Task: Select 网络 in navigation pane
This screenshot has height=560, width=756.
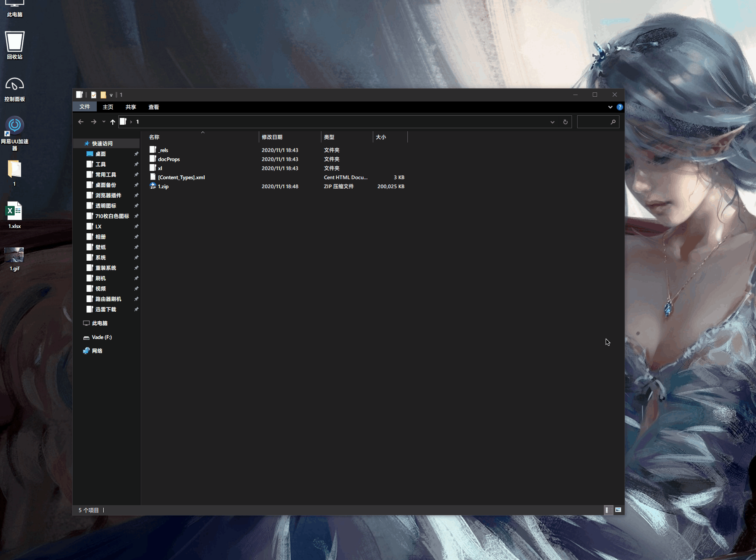Action: point(97,351)
